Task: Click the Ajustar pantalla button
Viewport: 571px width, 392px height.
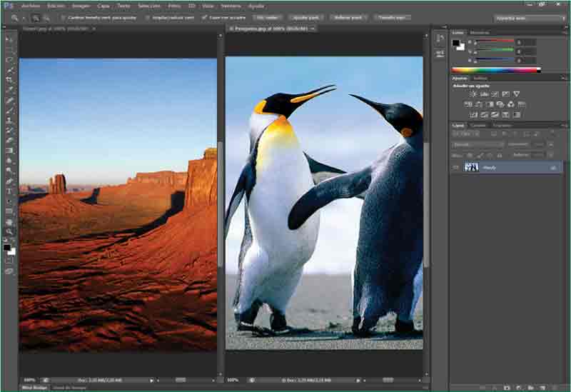Action: (306, 17)
